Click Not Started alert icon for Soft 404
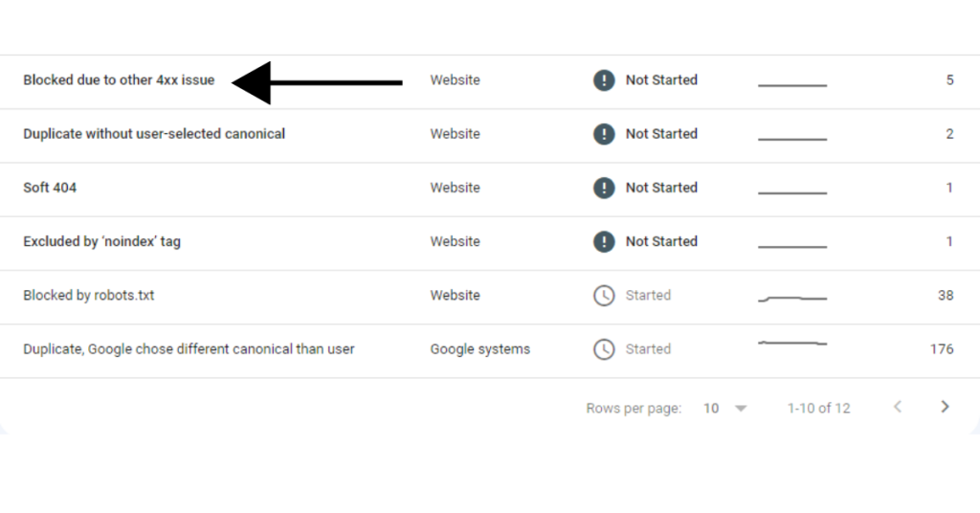 (x=604, y=188)
